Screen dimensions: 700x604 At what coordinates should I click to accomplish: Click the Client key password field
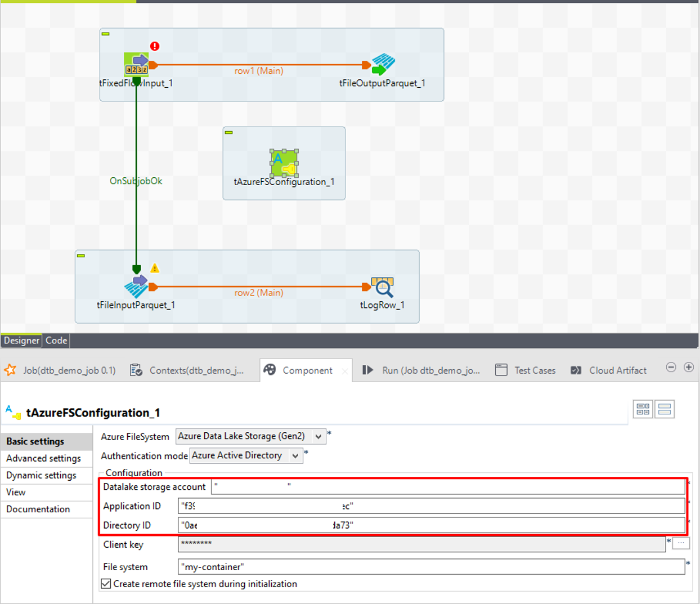(x=422, y=544)
